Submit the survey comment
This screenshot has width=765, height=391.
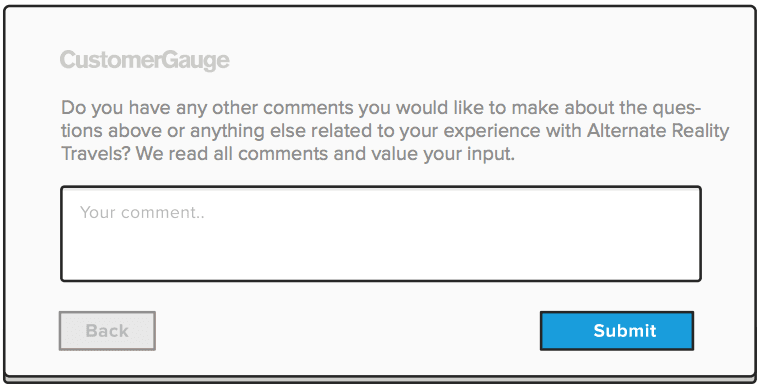click(x=617, y=331)
